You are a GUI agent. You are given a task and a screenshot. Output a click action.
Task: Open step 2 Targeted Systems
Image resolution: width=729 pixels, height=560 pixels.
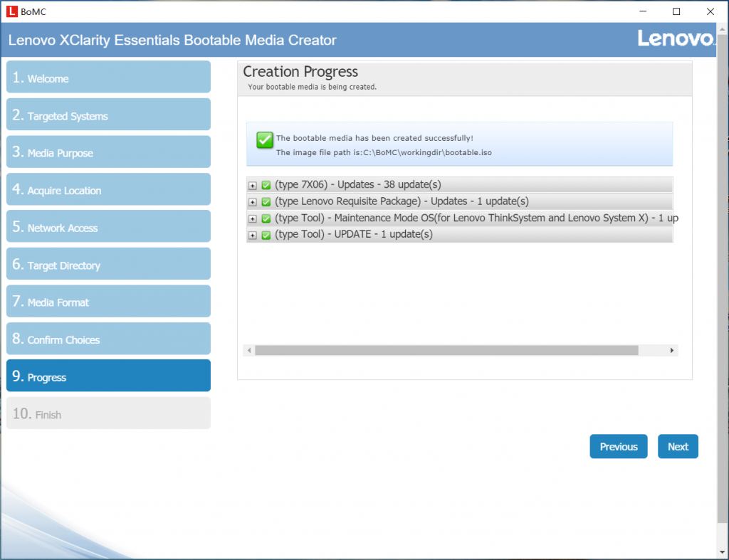(108, 115)
